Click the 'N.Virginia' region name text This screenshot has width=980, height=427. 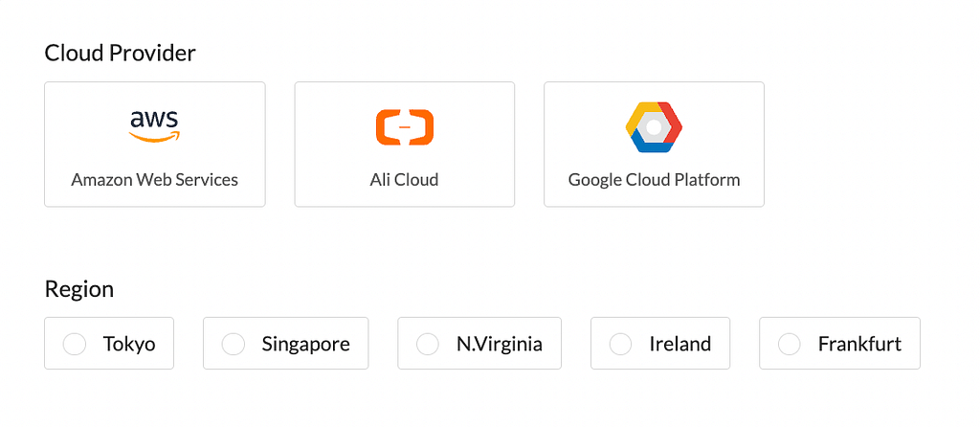tap(500, 345)
